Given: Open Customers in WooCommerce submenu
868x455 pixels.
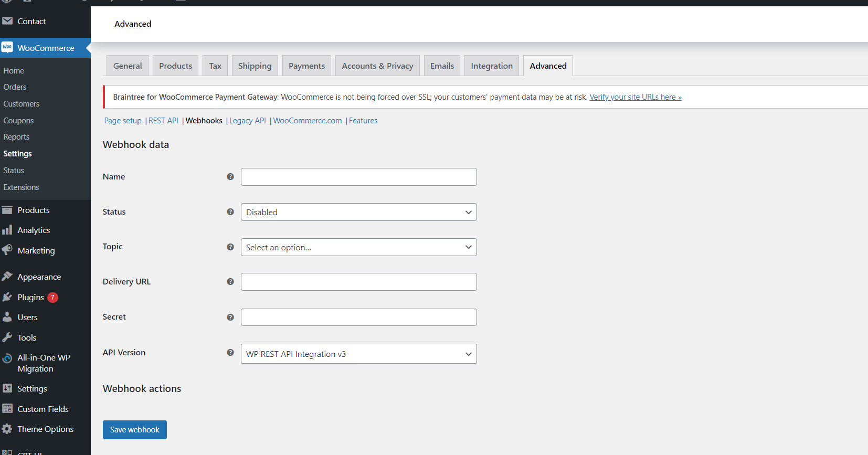Looking at the screenshot, I should click(22, 104).
